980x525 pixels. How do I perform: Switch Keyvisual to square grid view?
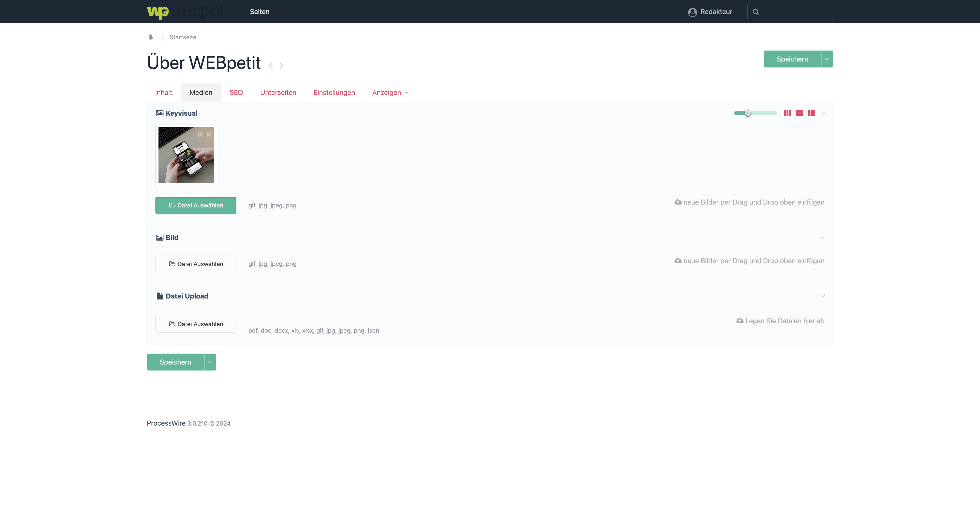787,113
